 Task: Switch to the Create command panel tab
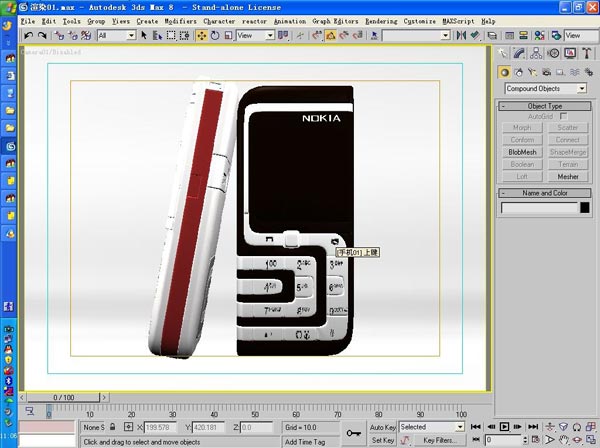coord(502,53)
